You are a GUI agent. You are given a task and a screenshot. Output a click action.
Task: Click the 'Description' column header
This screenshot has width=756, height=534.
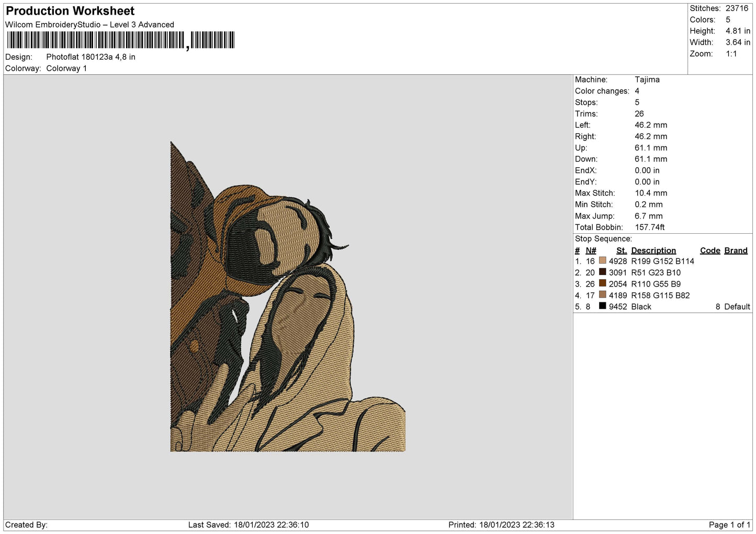click(653, 251)
